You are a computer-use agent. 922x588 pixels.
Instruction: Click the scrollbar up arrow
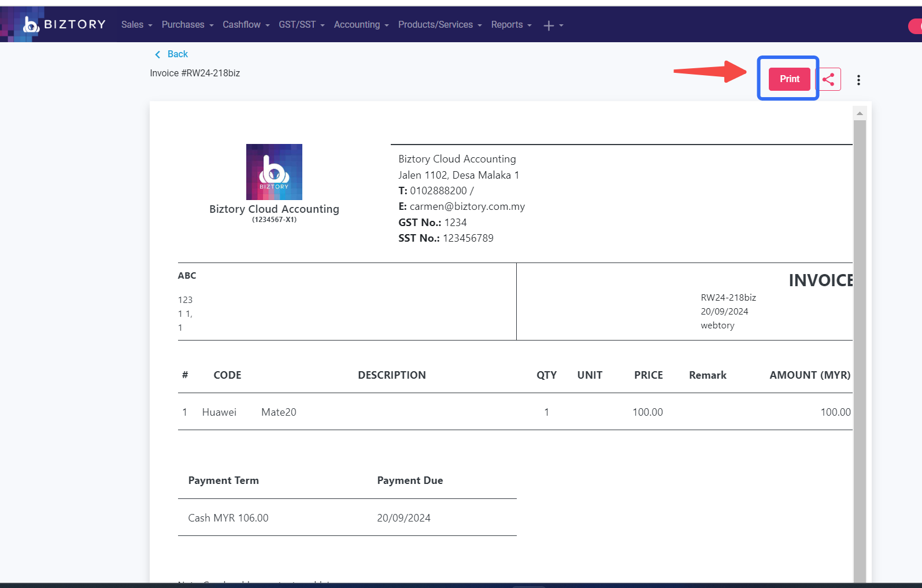860,113
